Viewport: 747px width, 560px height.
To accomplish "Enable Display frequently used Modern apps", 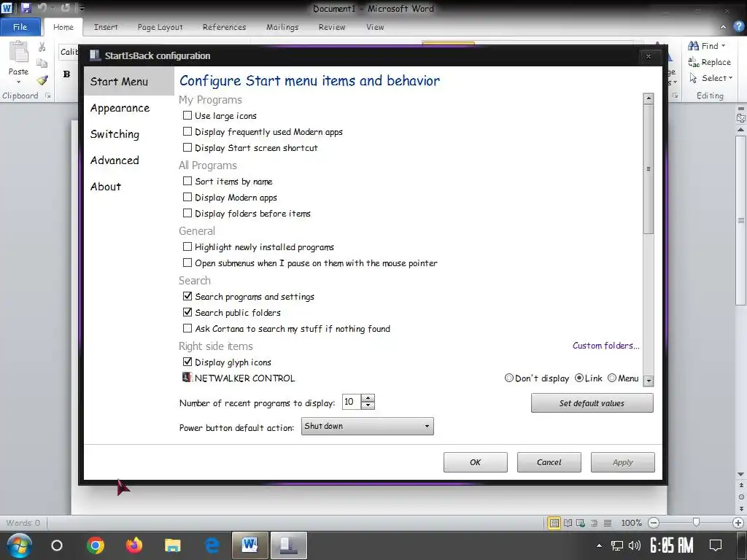I will pos(187,131).
